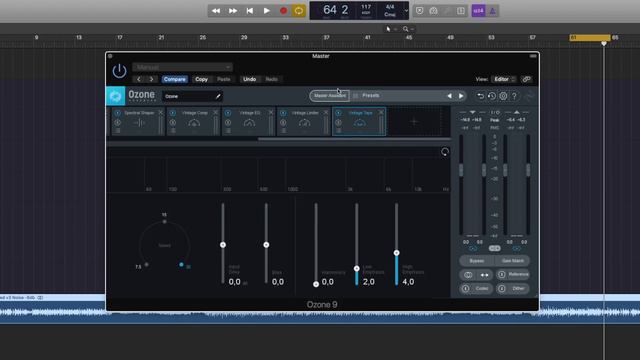The image size is (640, 360).
Task: Click the rewind transport button
Action: (216, 11)
